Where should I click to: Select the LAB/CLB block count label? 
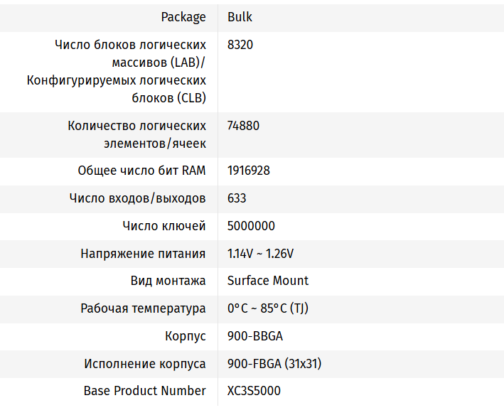117,71
